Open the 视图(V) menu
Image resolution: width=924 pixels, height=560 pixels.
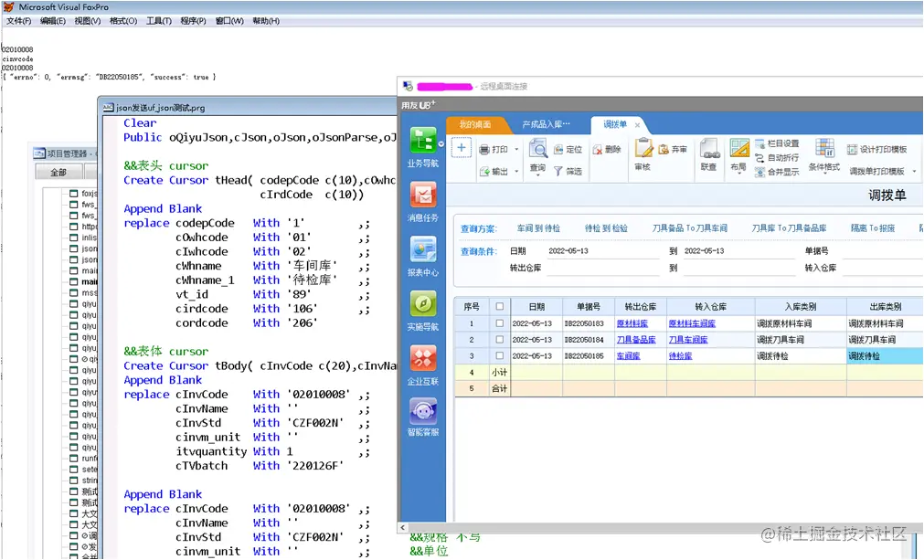[x=87, y=21]
